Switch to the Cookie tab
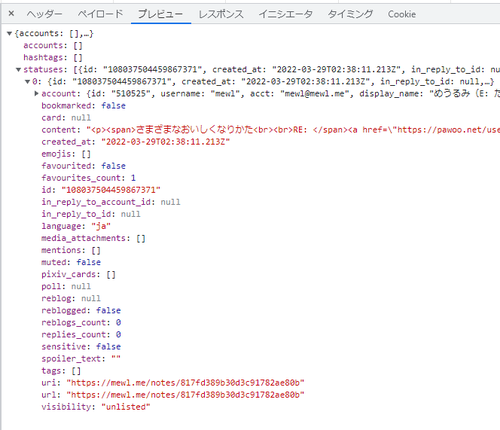Viewport: 500px width, 430px height. (x=402, y=14)
